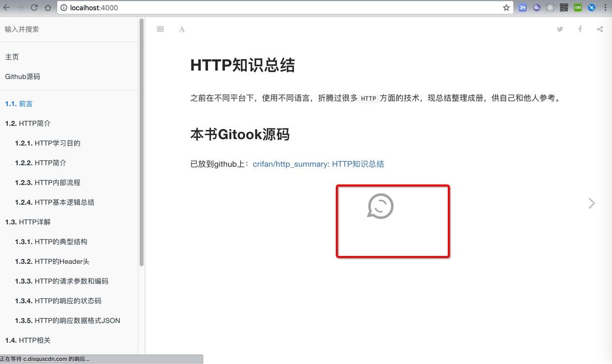Click the browser forward arrow
The height and width of the screenshot is (364, 612).
(20, 7)
